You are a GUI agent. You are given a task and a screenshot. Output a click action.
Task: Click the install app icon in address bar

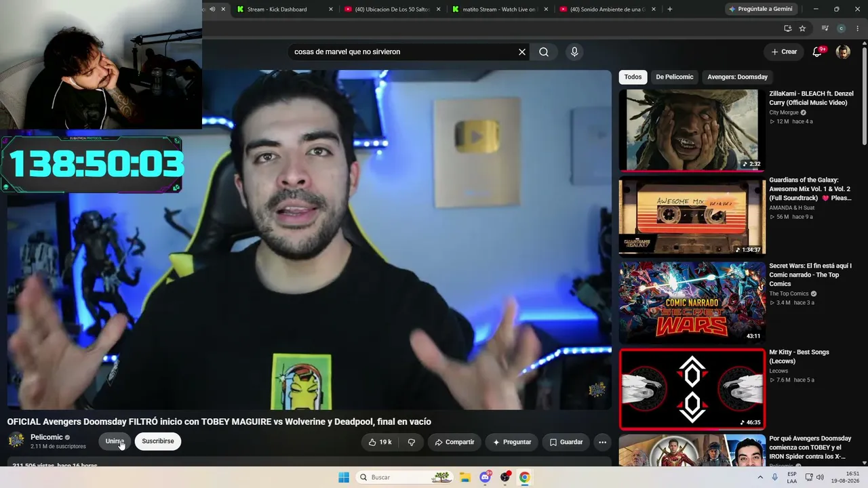click(x=787, y=28)
